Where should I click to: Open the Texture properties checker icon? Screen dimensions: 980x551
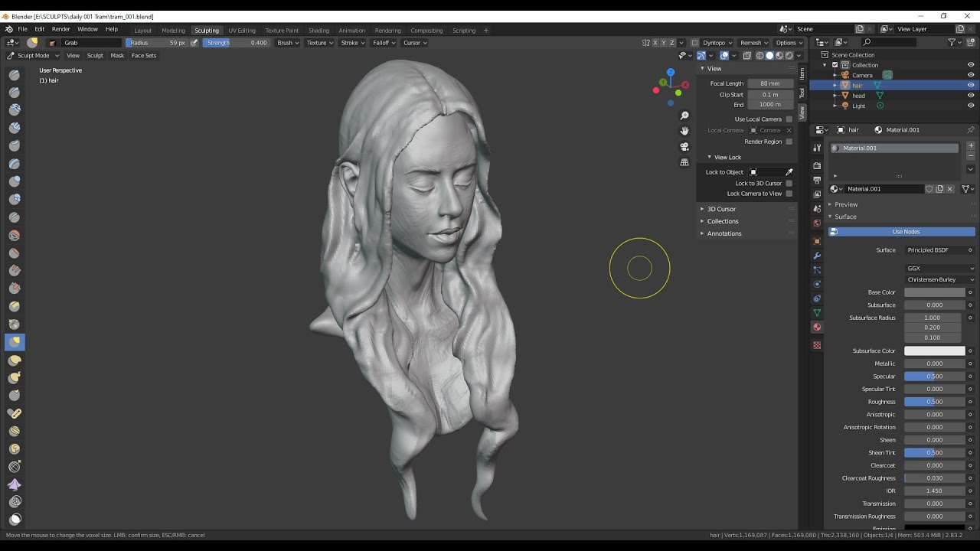(x=817, y=345)
